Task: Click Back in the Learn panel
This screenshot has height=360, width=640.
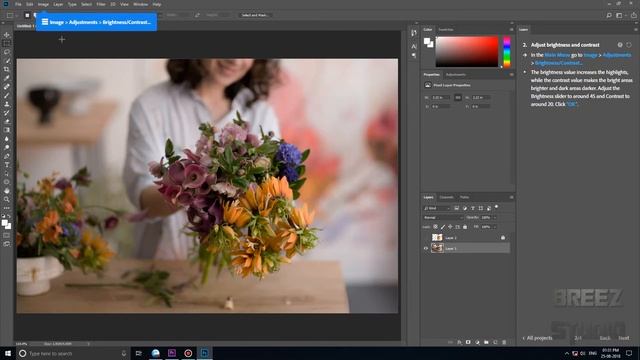Action: 605,338
